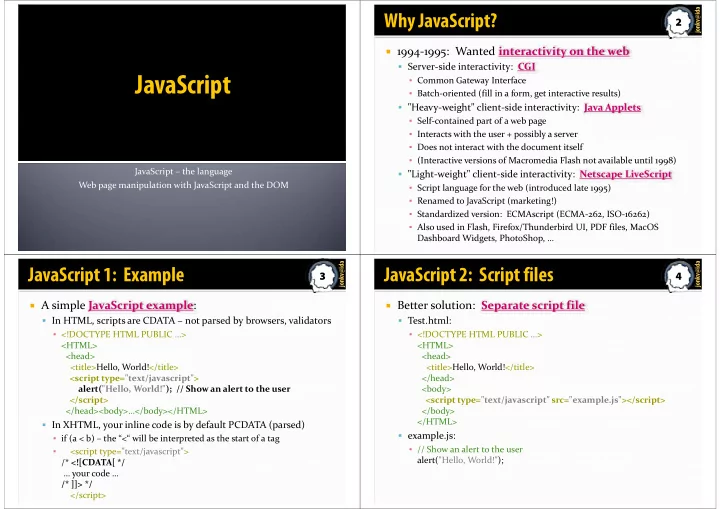Click the CGI hyperlink
720x509 pixels.
coord(526,67)
